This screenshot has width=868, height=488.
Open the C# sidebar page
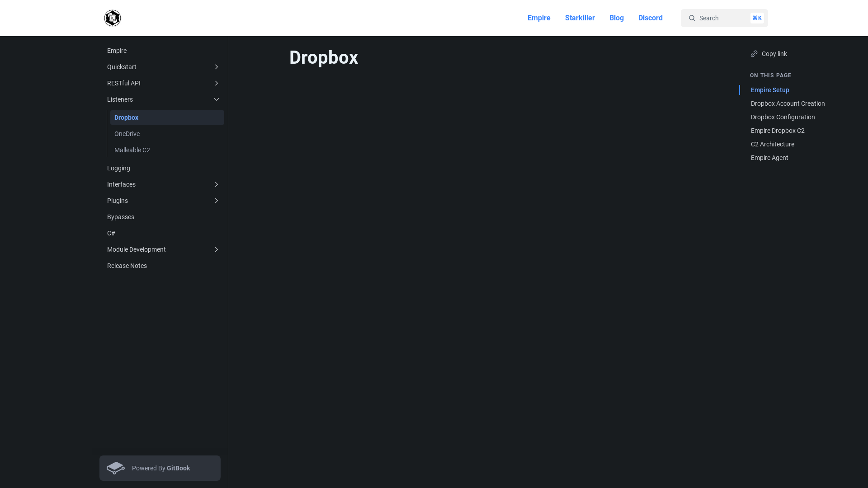tap(164, 233)
